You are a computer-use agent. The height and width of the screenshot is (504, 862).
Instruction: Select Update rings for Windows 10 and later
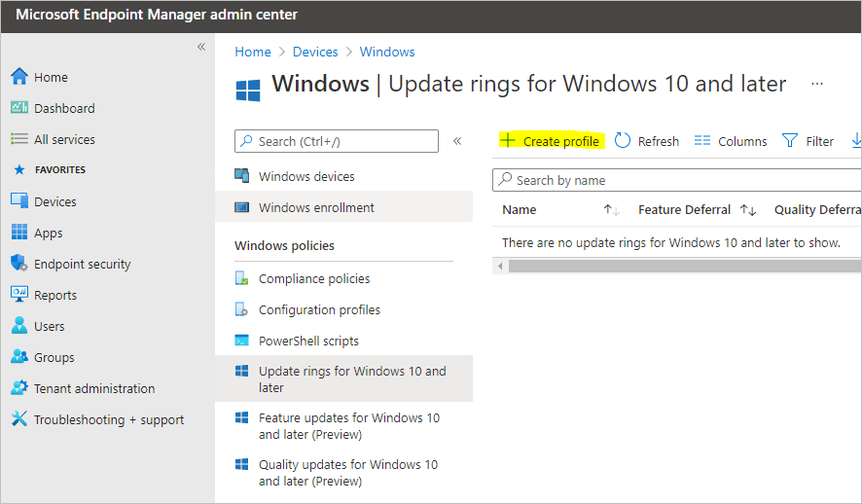click(343, 378)
